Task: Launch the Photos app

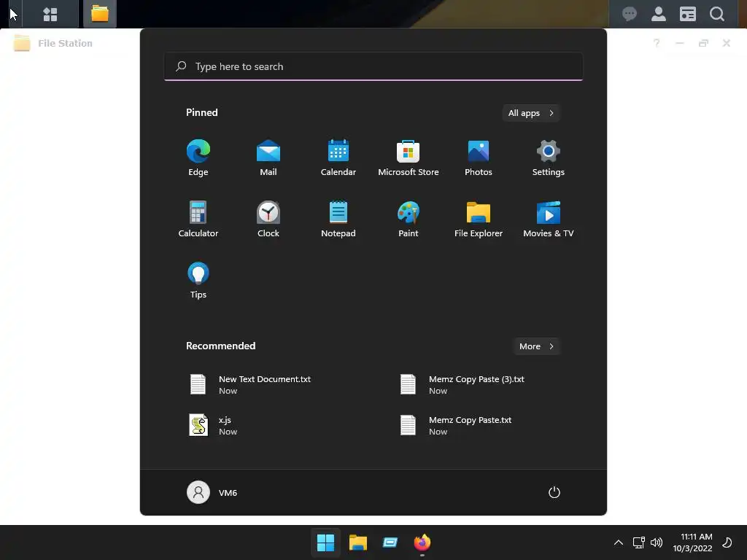Action: click(479, 158)
